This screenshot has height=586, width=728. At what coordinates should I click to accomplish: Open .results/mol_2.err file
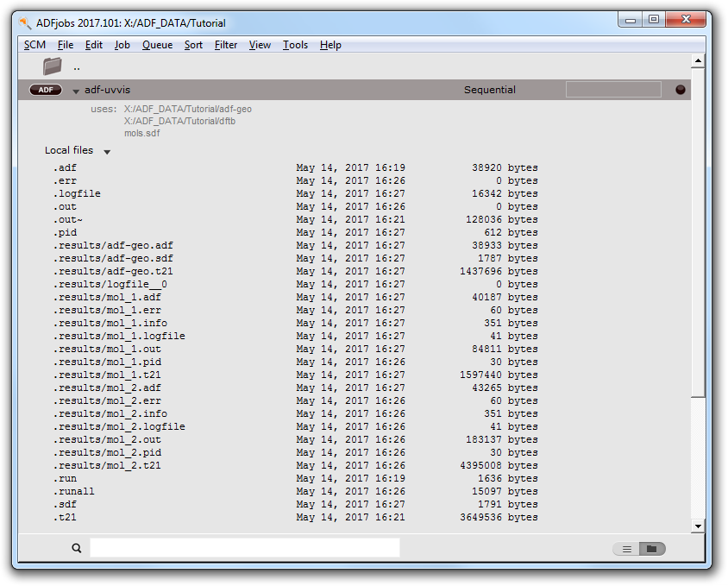coord(107,401)
